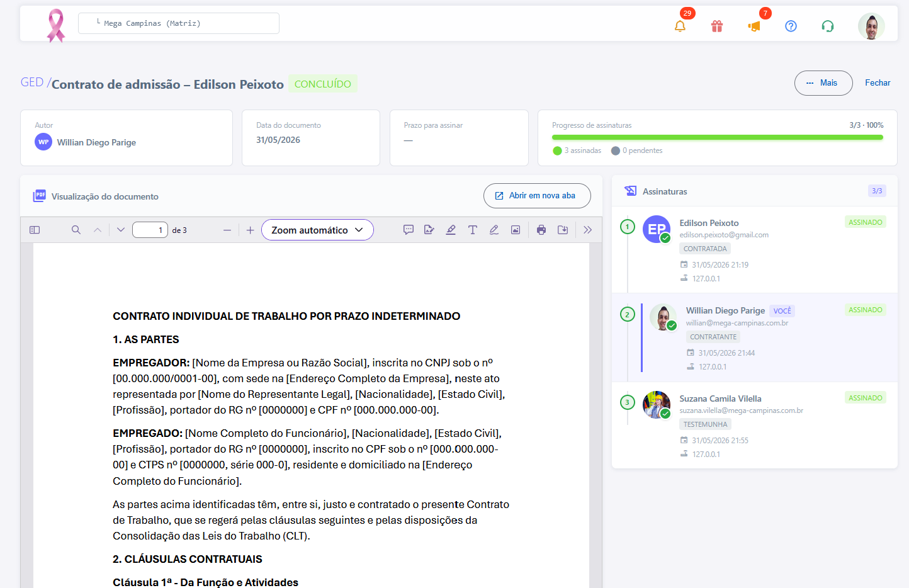Open the find-in-document search tool
This screenshot has height=588, width=909.
point(76,230)
